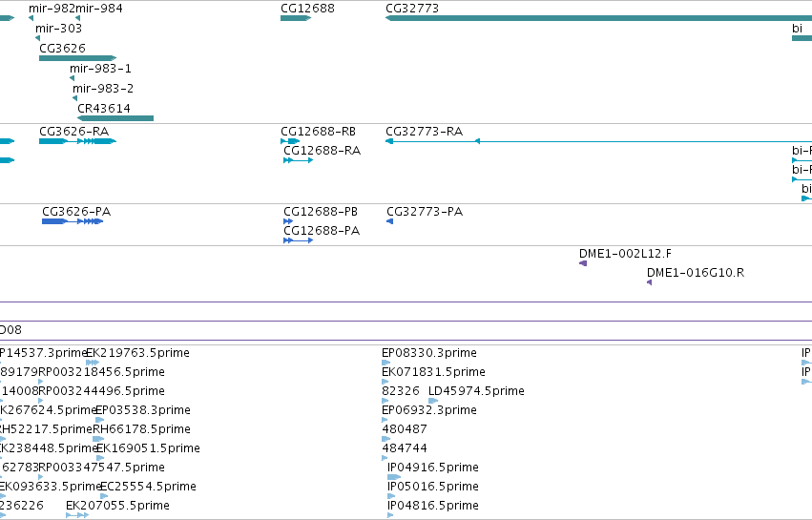
Task: Select the IP05016.5prime EST arrow
Action: pyautogui.click(x=391, y=496)
